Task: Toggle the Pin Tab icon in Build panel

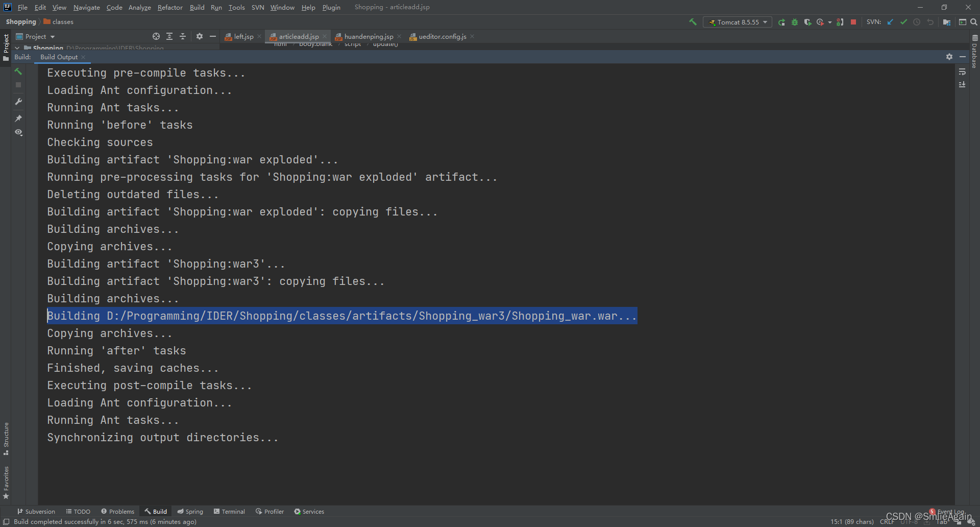Action: pyautogui.click(x=18, y=118)
